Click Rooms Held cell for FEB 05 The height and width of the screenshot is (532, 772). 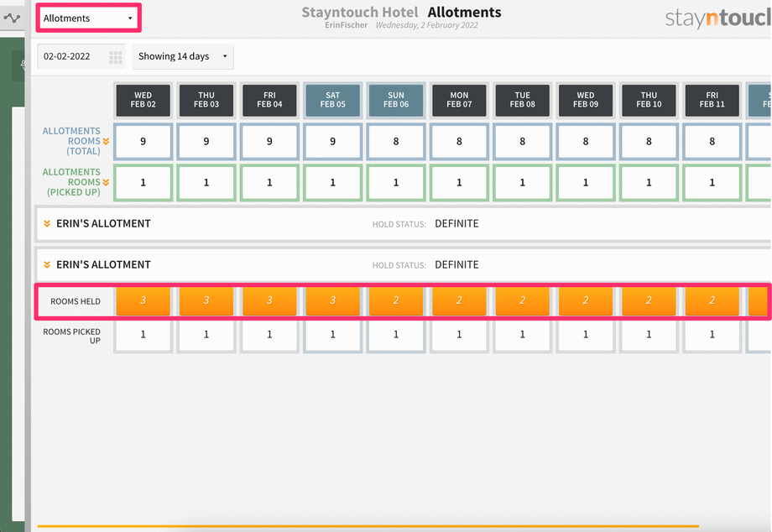click(333, 300)
